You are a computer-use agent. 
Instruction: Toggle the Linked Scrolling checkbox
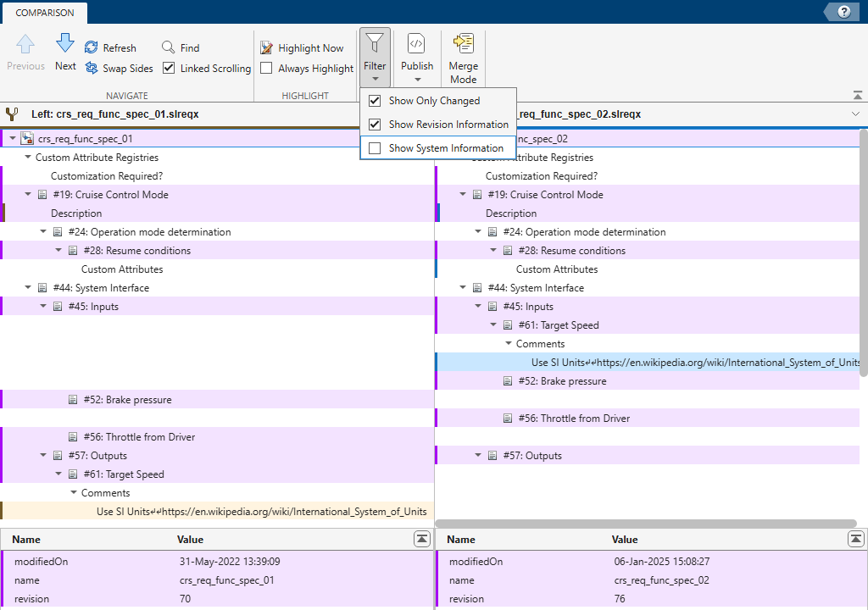click(169, 68)
